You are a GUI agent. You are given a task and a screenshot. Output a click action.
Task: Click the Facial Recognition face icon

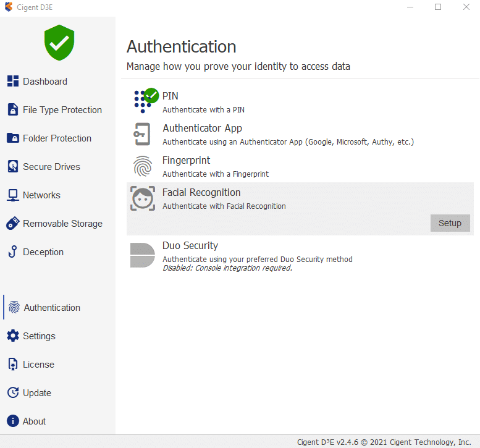pos(143,198)
